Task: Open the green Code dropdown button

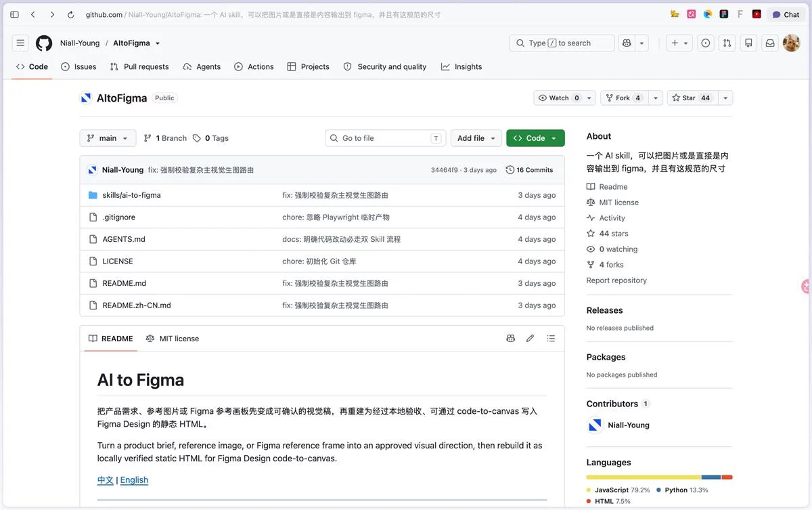Action: [x=535, y=138]
